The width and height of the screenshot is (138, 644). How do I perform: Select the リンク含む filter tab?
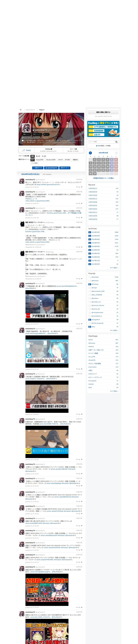(35, 163)
